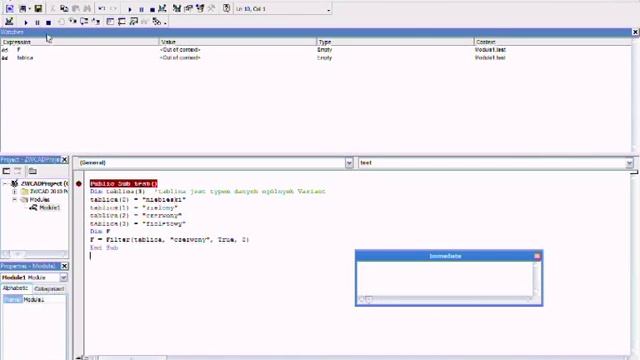
Task: Cut selection with the scissors icon
Action: pyautogui.click(x=53, y=8)
